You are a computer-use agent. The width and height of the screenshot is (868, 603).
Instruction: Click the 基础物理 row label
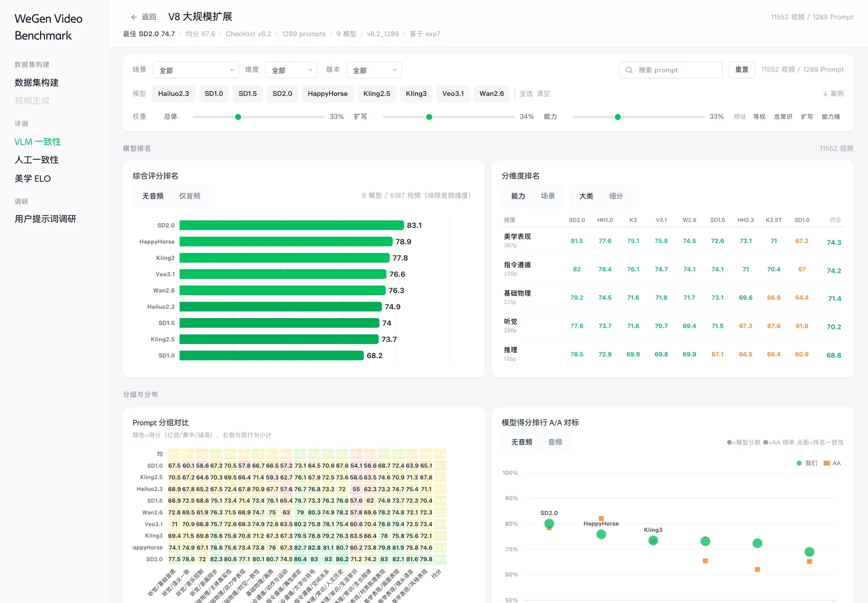click(x=517, y=293)
